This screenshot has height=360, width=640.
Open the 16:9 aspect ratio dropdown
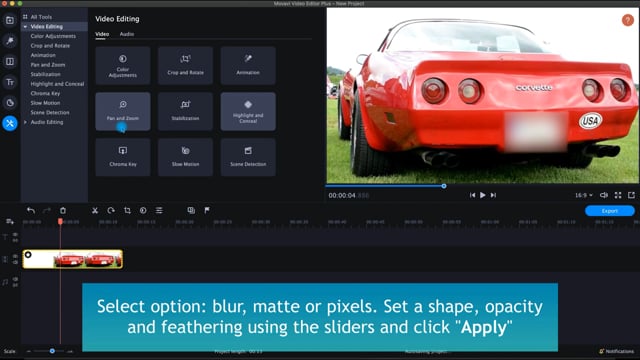coord(584,195)
